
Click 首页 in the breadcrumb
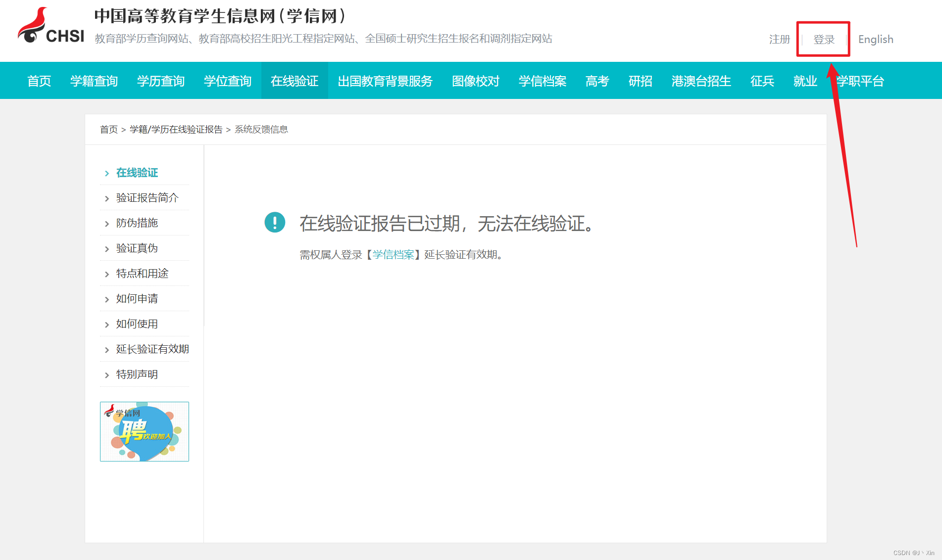(109, 129)
